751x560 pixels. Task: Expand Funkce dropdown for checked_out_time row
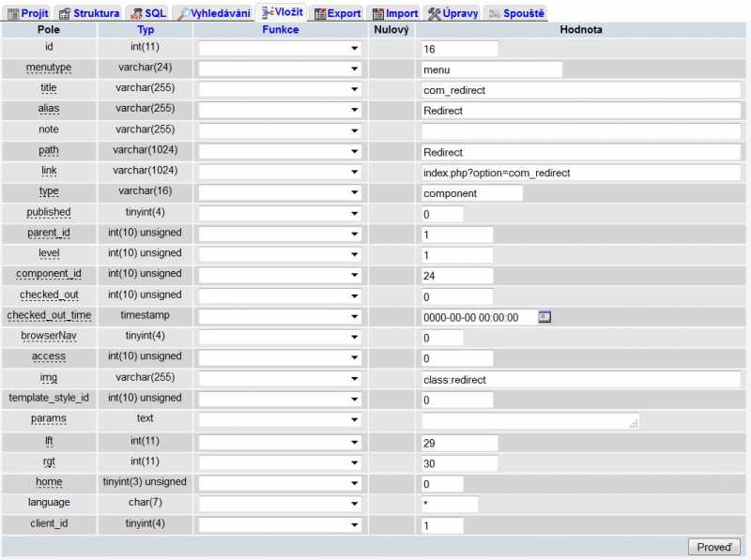280,317
